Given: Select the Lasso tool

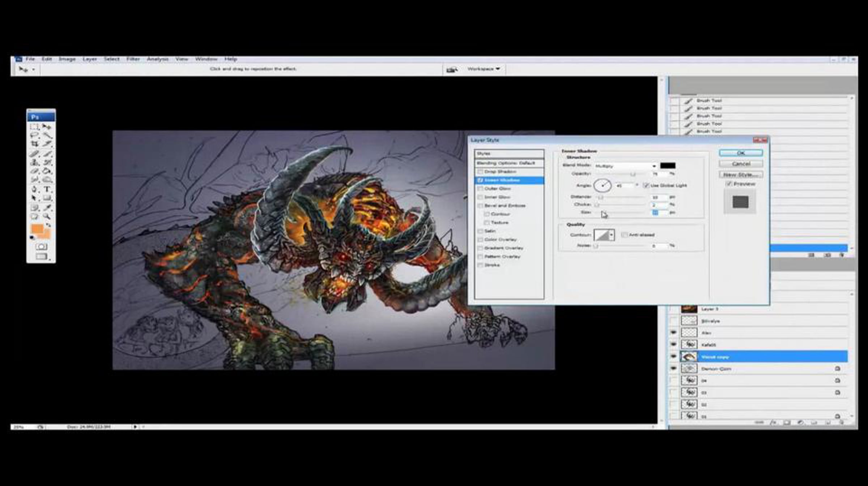Looking at the screenshot, I should [x=34, y=136].
